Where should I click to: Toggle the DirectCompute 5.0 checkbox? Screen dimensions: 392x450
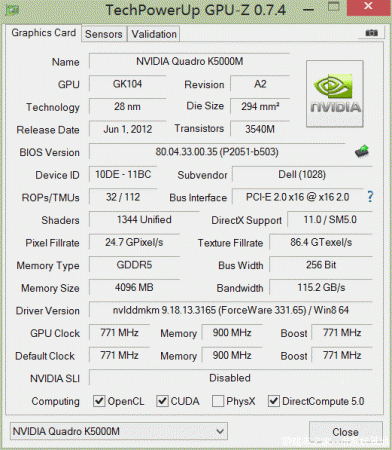click(273, 401)
